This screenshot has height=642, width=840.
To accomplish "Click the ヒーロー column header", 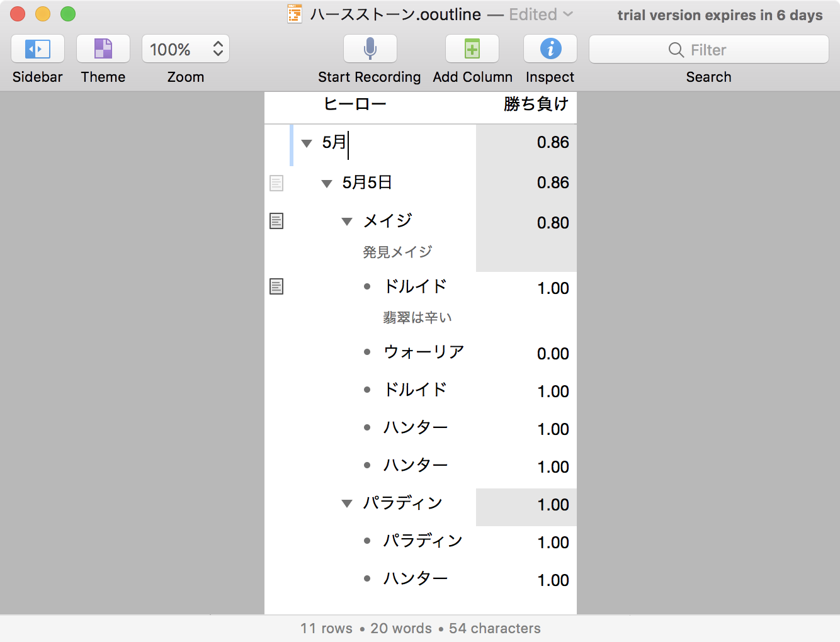I will click(355, 104).
